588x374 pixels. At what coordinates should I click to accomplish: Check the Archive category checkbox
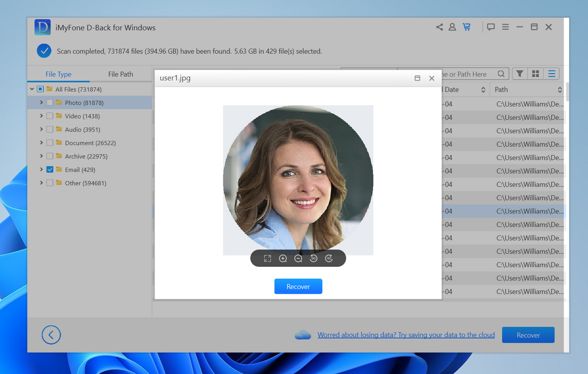click(50, 156)
